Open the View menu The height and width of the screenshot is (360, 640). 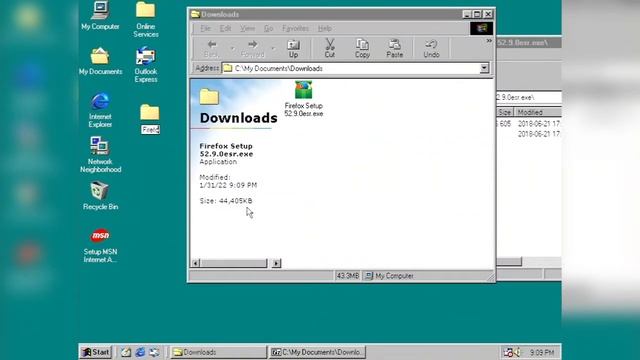(x=247, y=28)
